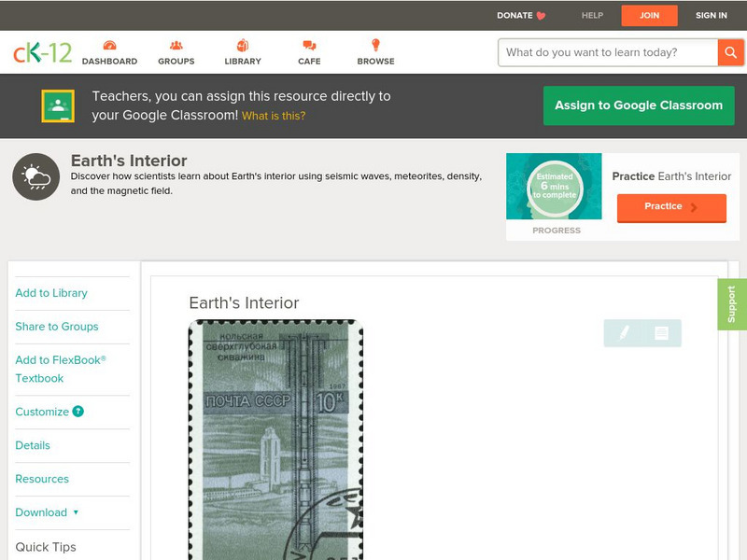
Task: Click the Quick Tips heading
Action: tap(46, 547)
